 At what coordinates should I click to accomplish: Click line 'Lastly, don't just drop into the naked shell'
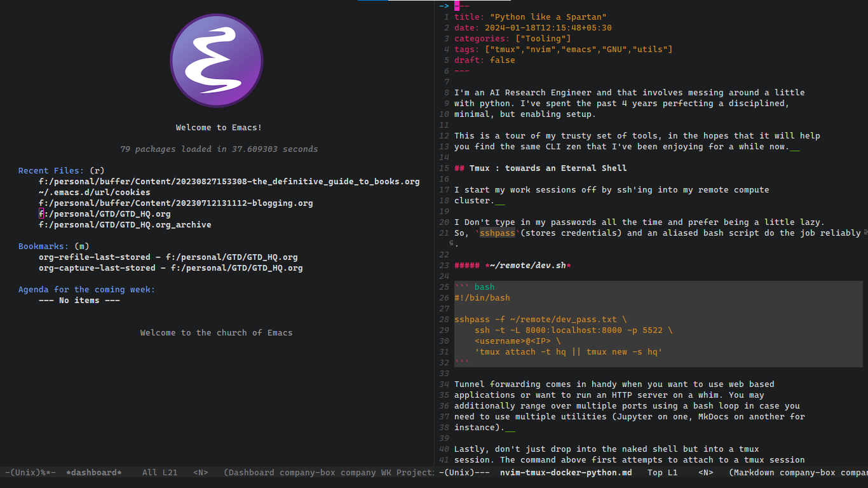tap(607, 449)
